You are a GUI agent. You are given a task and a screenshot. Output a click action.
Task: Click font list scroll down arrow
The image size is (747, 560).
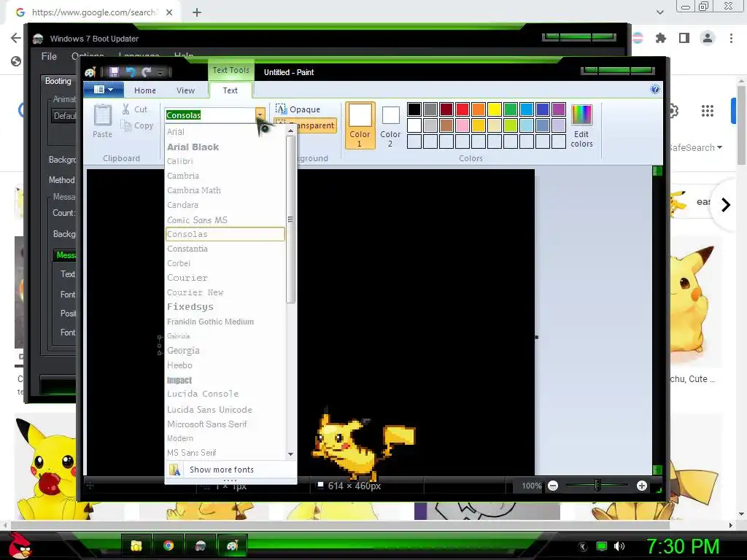(x=290, y=454)
